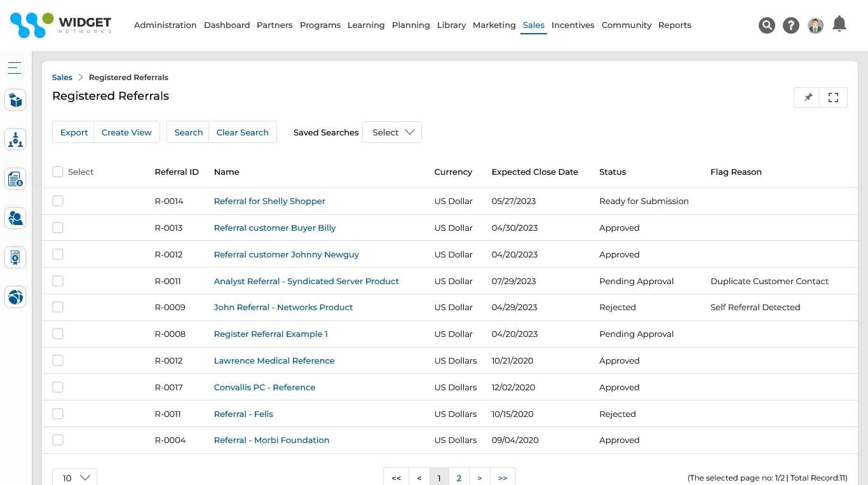Check the checkbox next to John Referral - Networks Product

click(58, 306)
